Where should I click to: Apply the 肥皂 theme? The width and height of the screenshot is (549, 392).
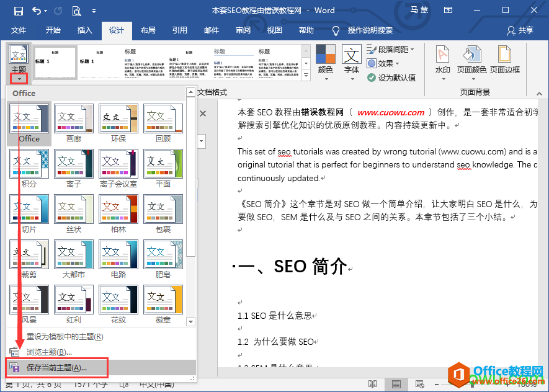tap(163, 259)
